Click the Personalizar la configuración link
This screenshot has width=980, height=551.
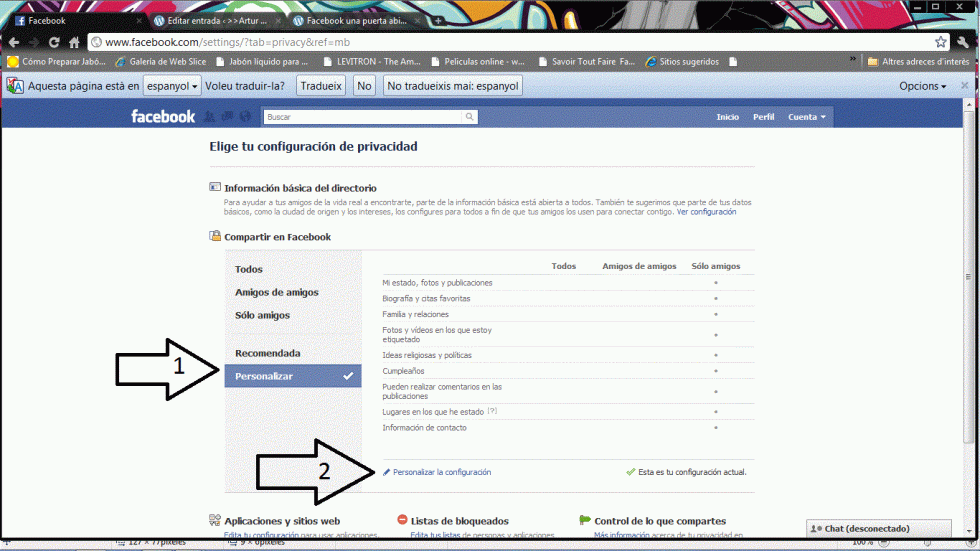(x=442, y=472)
